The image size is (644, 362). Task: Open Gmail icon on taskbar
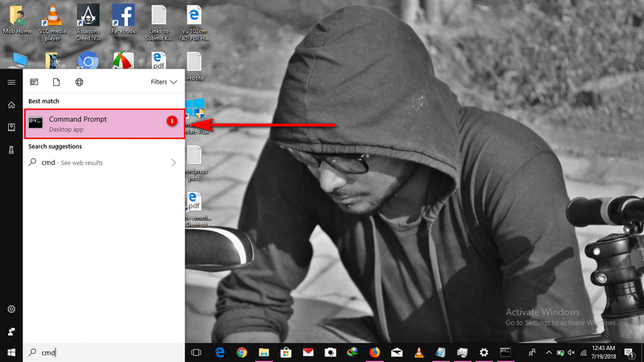308,352
